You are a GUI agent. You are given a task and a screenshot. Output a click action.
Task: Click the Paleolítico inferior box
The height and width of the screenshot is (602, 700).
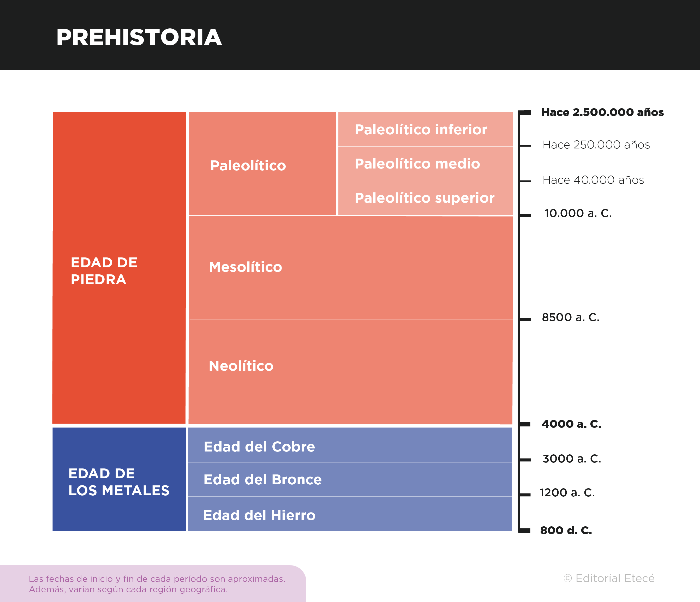tap(425, 129)
